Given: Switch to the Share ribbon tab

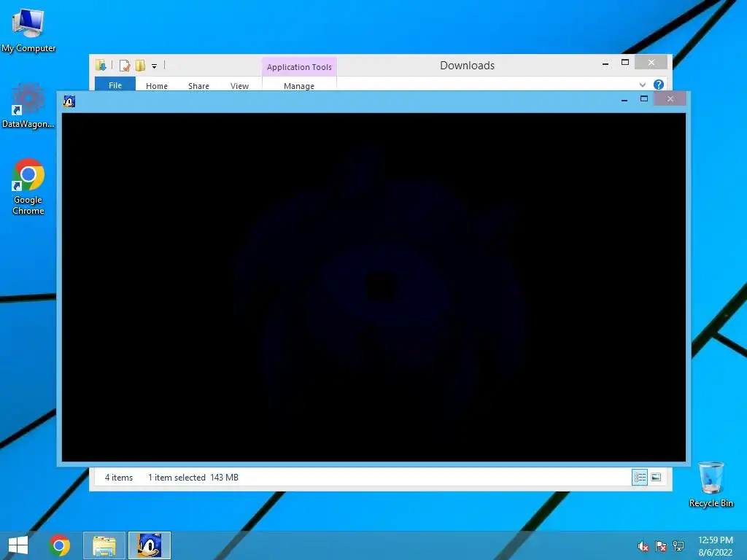Looking at the screenshot, I should 198,86.
